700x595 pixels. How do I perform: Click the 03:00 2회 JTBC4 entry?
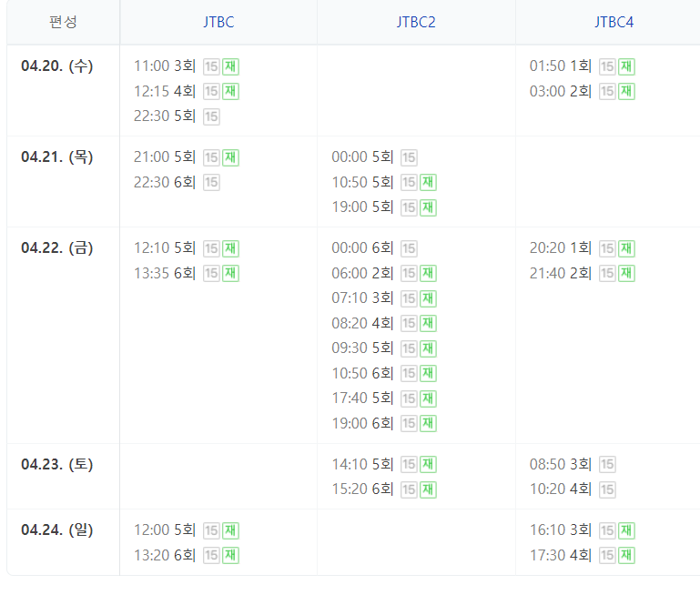coord(561,91)
